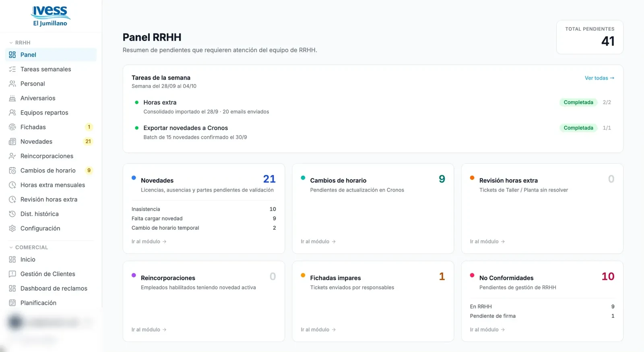This screenshot has height=352, width=644.
Task: Click the Tareas semanales checklist icon
Action: pos(12,69)
